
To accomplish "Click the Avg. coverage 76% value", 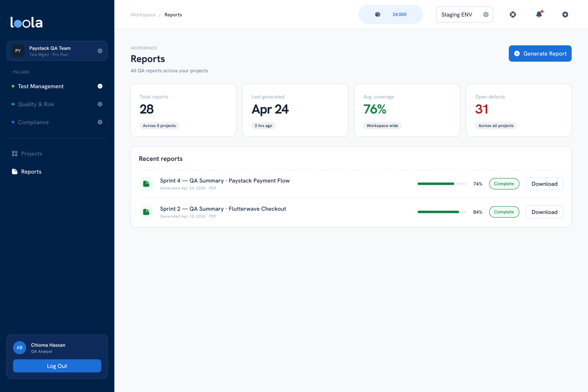I will coord(374,109).
